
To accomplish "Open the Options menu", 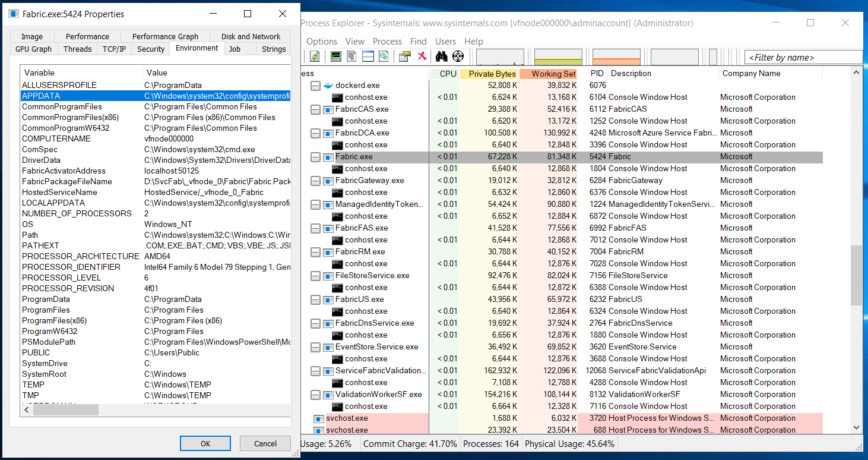I will point(321,41).
